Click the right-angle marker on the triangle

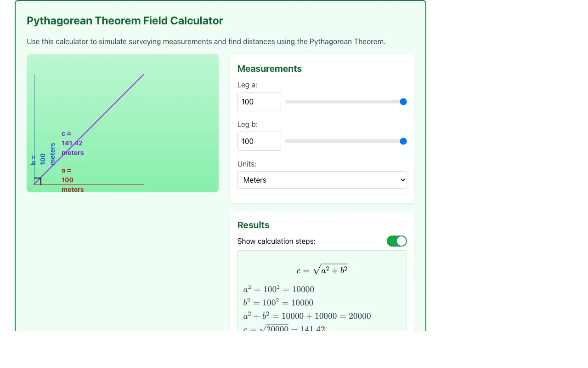click(x=38, y=181)
